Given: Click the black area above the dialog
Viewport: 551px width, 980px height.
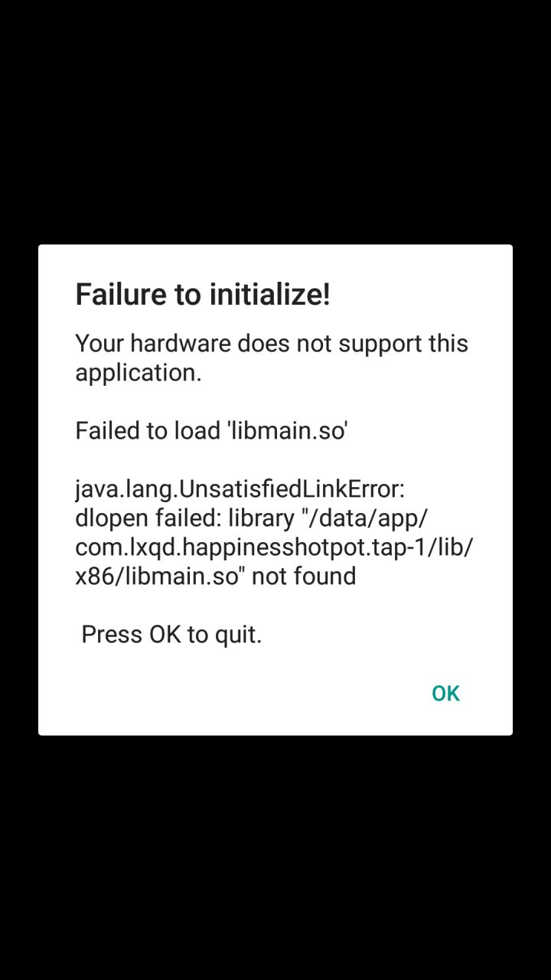Looking at the screenshot, I should pyautogui.click(x=275, y=122).
